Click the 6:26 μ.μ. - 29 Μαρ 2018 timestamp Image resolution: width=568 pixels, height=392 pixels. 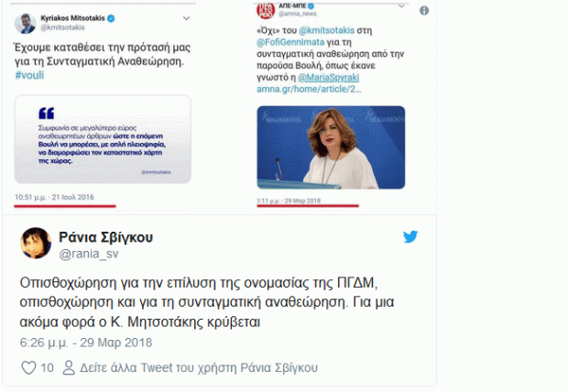click(86, 343)
